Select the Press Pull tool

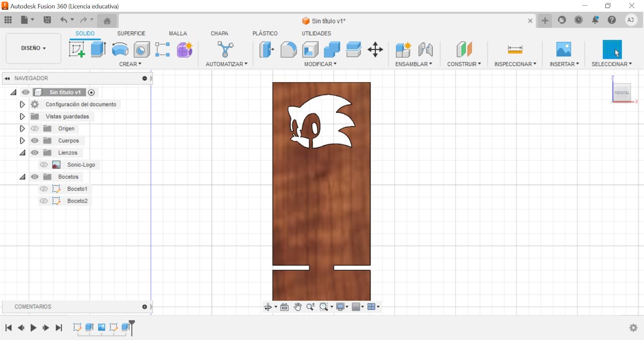tap(266, 49)
